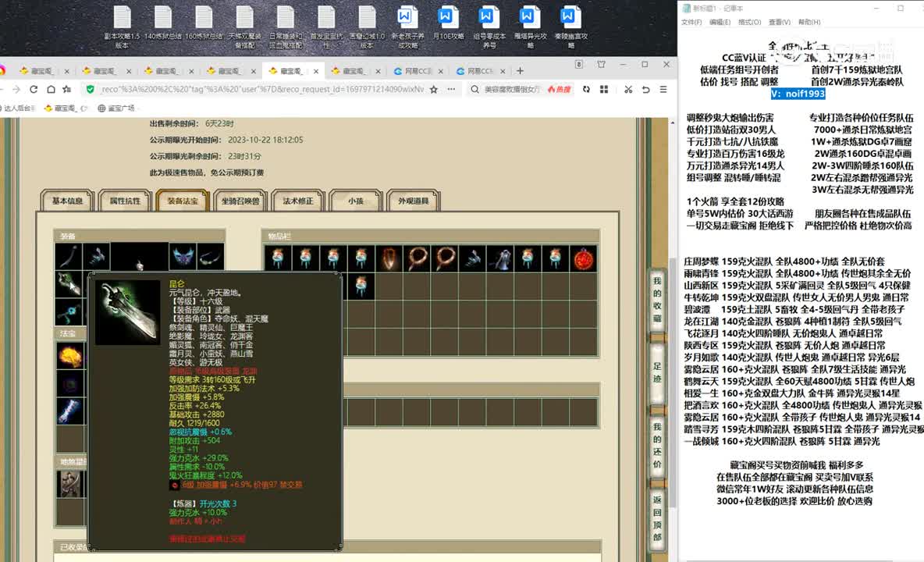Select the golden 法宝 item
Screen dimensions: 924x562
[x=69, y=355]
